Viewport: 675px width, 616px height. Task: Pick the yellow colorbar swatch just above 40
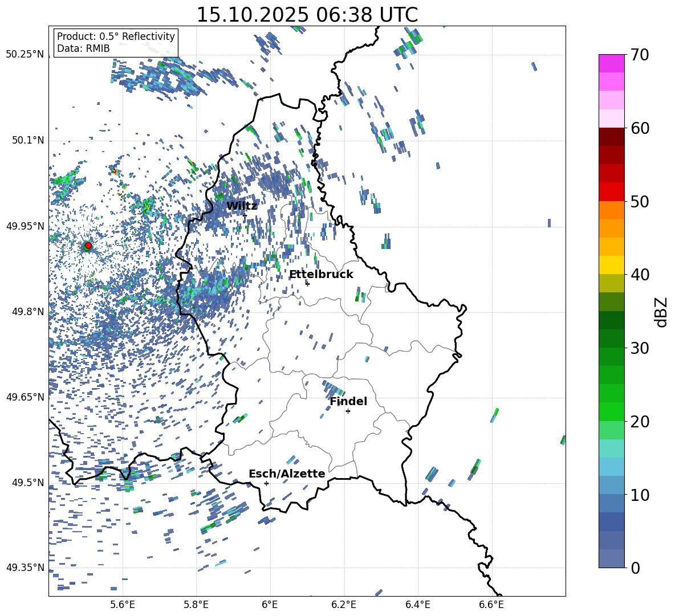612,265
